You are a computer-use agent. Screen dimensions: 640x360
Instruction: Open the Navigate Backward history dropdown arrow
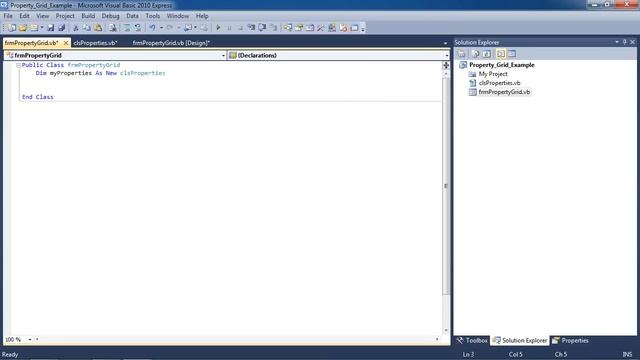tap(196, 28)
